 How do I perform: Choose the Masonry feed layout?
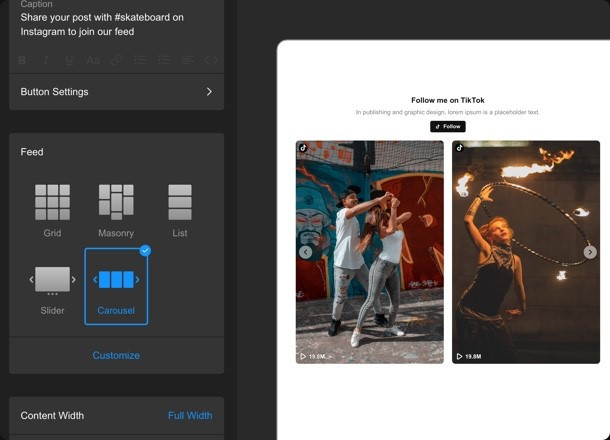116,210
